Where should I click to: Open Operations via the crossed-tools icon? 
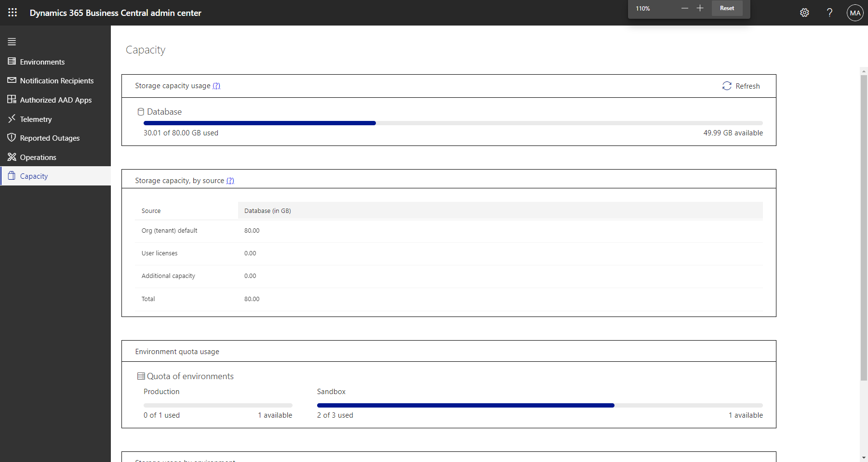(x=12, y=157)
